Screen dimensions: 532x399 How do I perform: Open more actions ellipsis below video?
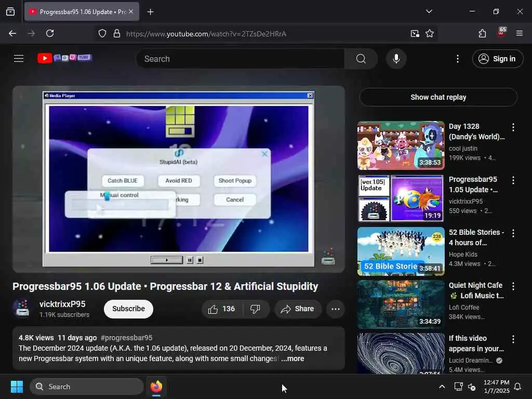coord(335,309)
